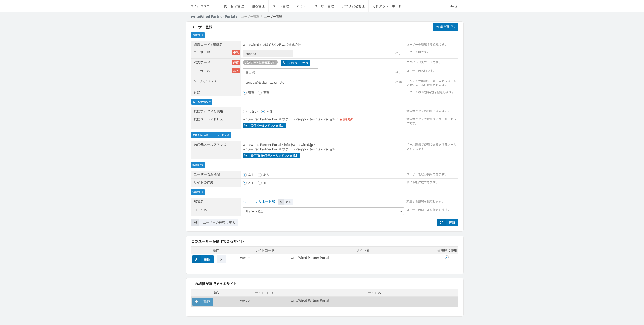Click the メールアドレス input field
Viewport: 644px width, 325px height.
316,82
